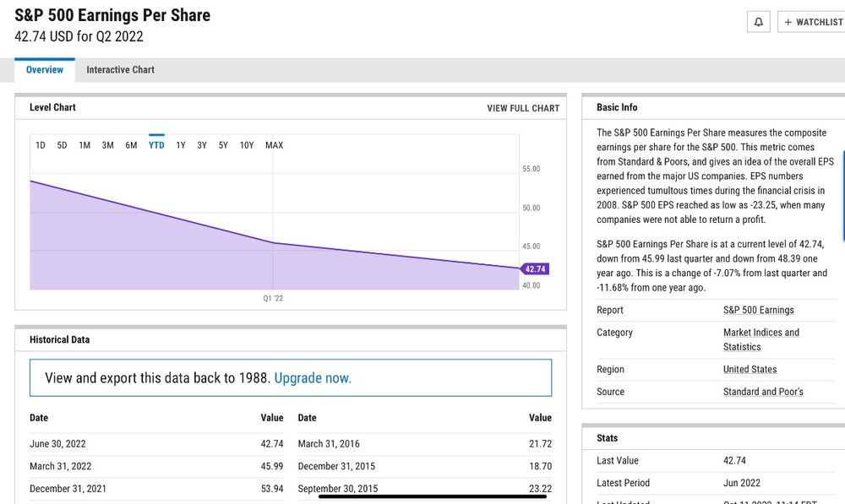The width and height of the screenshot is (845, 504).
Task: Select the 6M chart range
Action: [x=131, y=145]
